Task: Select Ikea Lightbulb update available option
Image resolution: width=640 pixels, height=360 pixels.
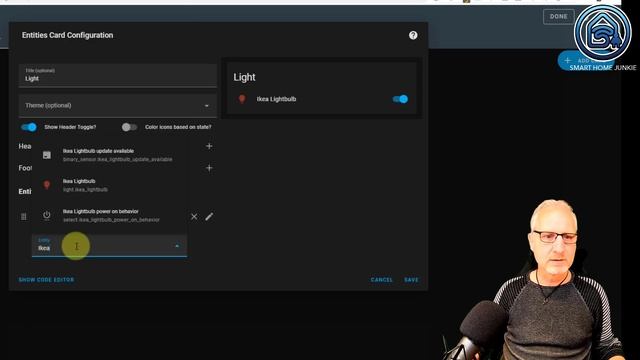Action: pos(109,155)
